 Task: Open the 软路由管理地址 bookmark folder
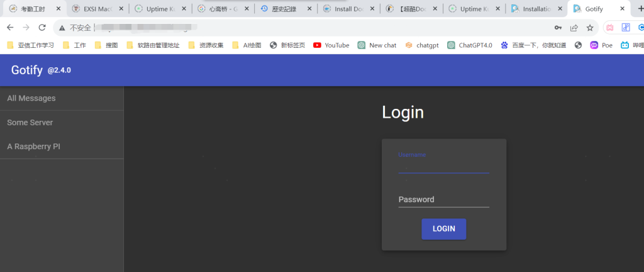pos(153,45)
